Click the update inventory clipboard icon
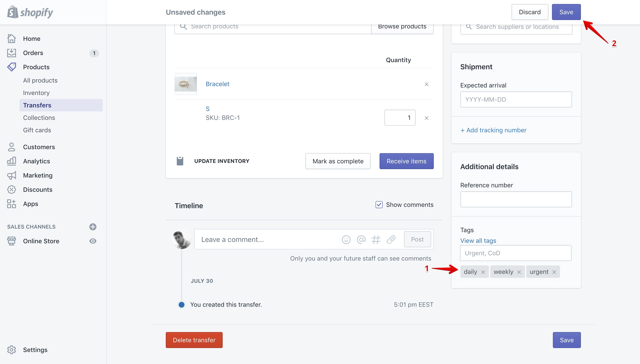 point(180,161)
